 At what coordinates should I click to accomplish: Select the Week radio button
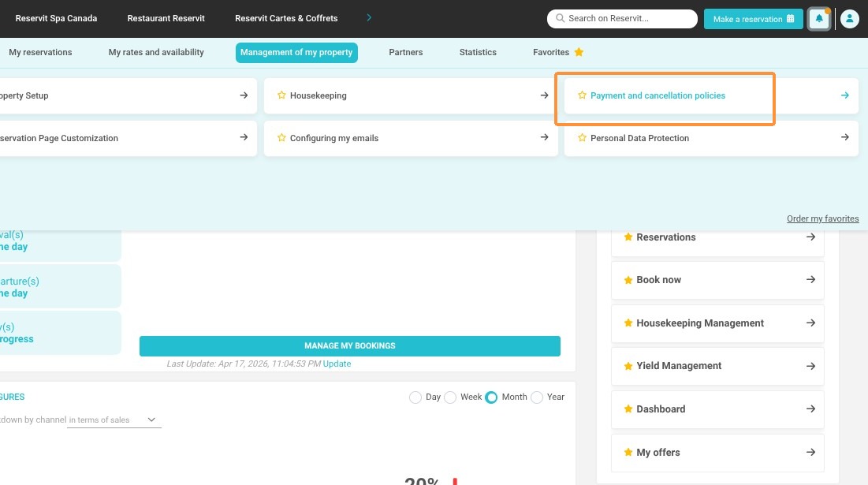(450, 397)
